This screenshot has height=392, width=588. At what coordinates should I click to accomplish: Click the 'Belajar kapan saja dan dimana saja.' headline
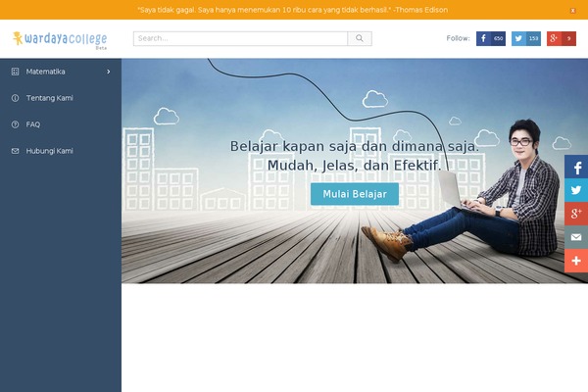[x=355, y=146]
